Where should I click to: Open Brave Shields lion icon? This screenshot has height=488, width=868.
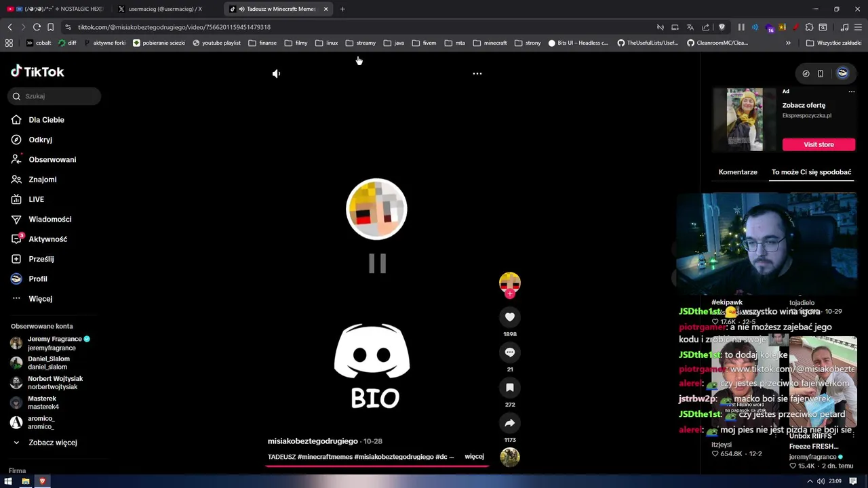[x=722, y=27]
